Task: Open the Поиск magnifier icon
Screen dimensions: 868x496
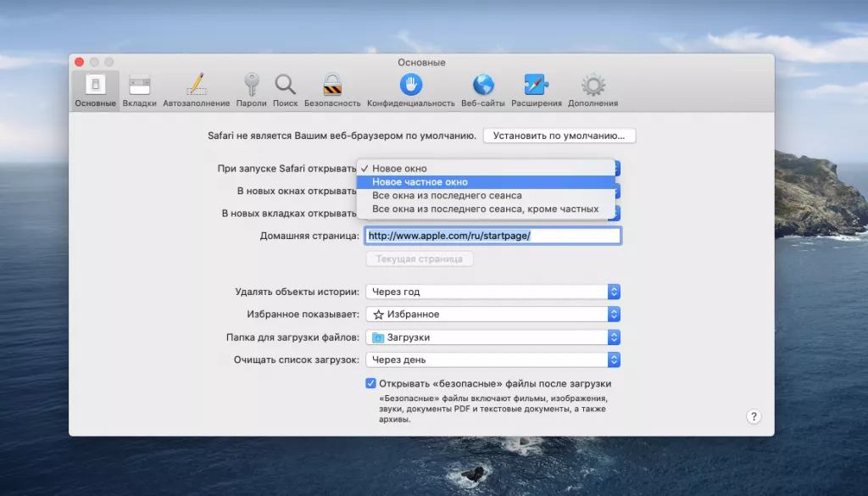Action: [285, 86]
